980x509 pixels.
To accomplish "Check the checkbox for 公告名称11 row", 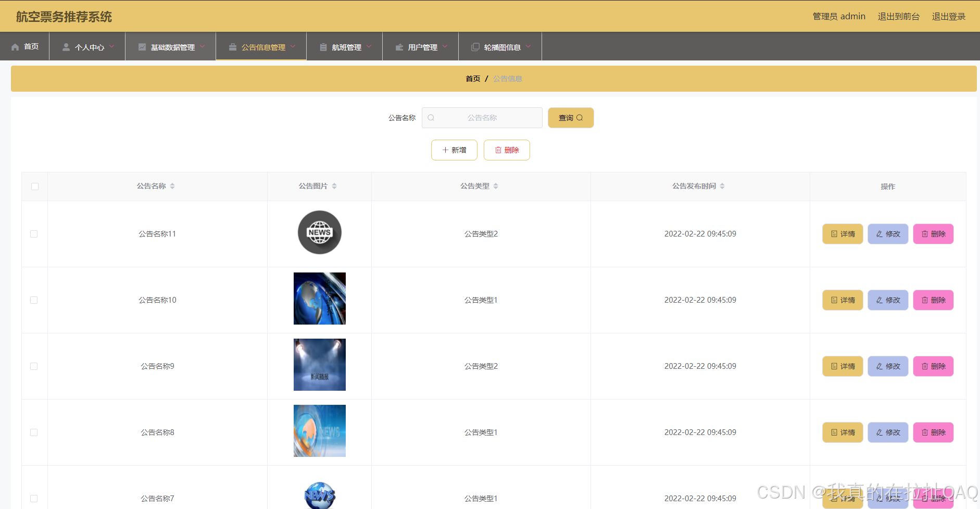I will click(34, 234).
